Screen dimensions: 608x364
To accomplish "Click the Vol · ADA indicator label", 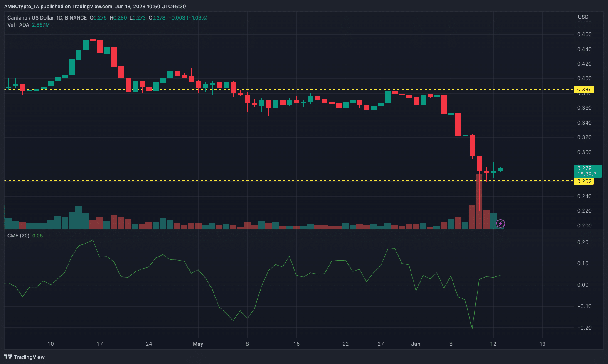I will (x=18, y=25).
